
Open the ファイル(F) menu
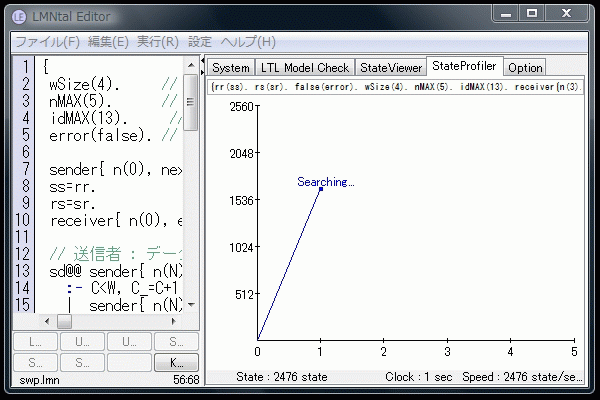click(x=47, y=42)
